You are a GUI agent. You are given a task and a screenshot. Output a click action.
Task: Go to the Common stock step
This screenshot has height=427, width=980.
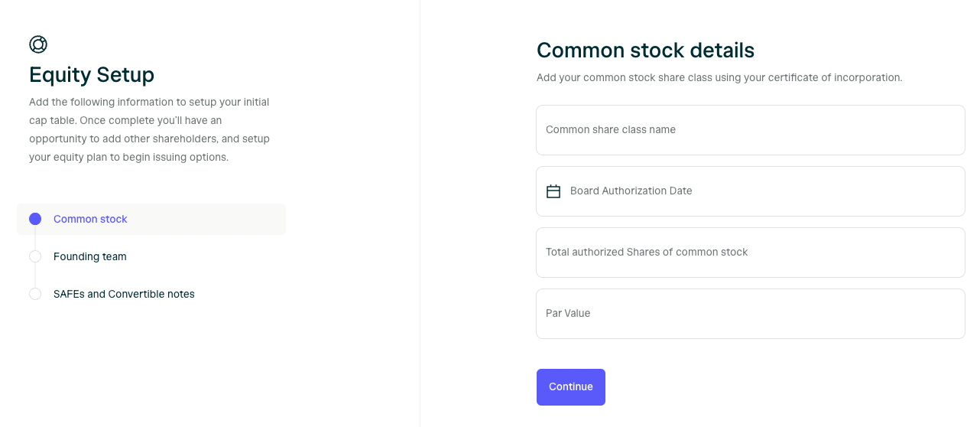click(90, 219)
